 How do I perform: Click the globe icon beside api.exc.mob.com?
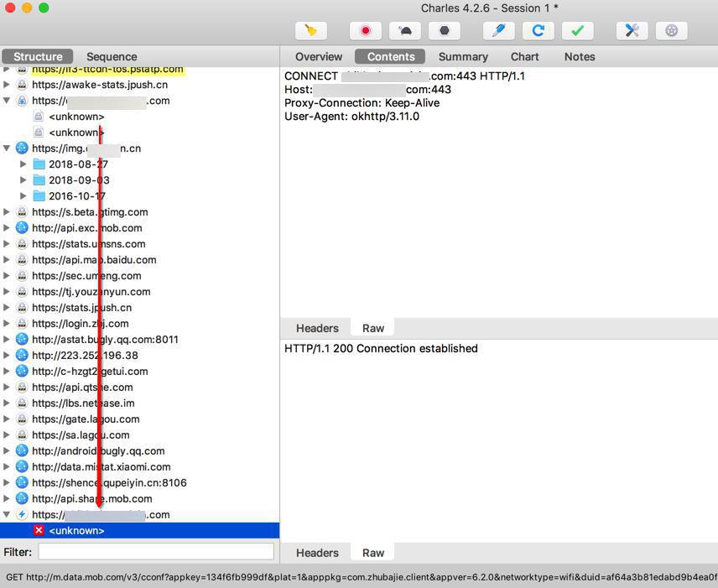(x=22, y=227)
